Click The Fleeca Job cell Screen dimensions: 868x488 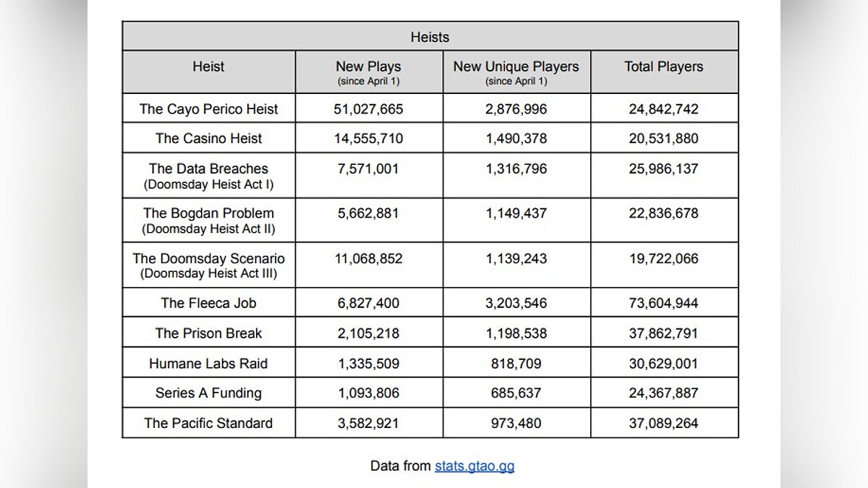pyautogui.click(x=208, y=303)
